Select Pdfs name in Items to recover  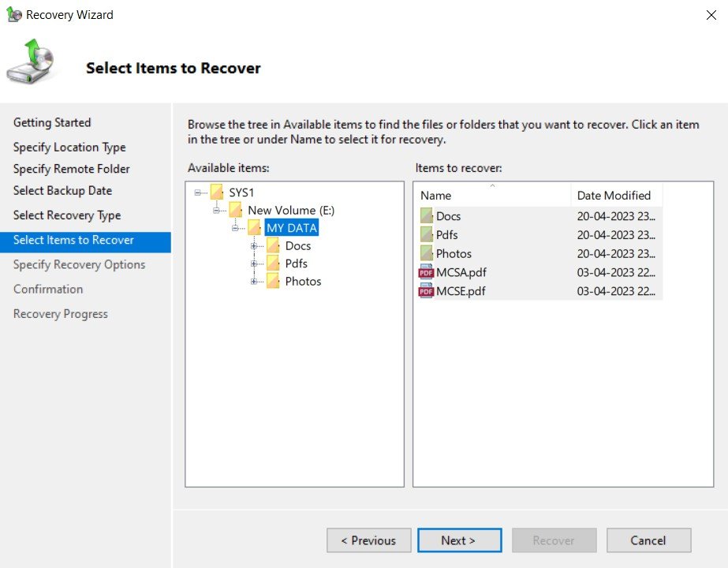point(446,234)
